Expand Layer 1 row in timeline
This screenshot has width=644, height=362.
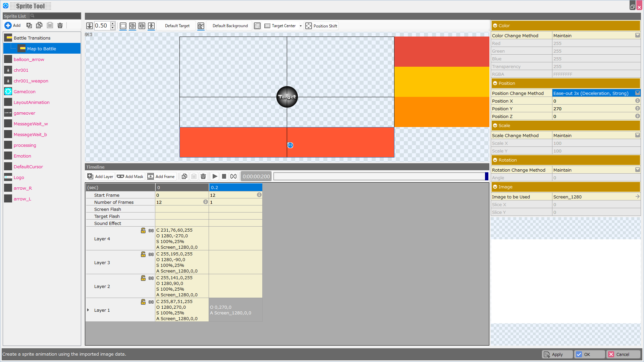coord(88,310)
